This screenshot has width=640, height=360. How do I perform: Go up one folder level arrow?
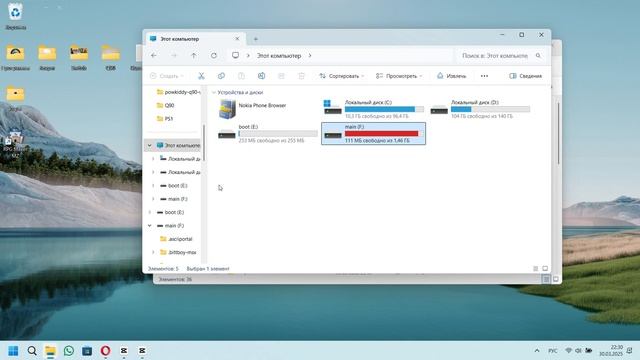194,56
